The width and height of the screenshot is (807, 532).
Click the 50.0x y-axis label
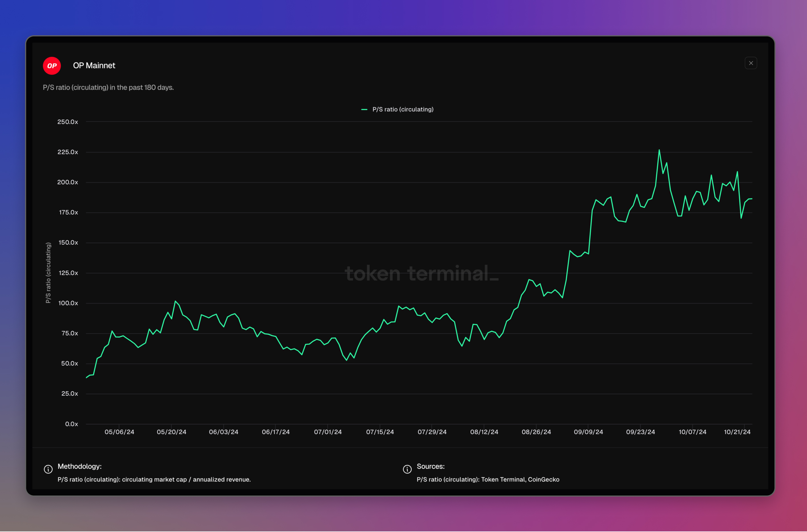(69, 363)
